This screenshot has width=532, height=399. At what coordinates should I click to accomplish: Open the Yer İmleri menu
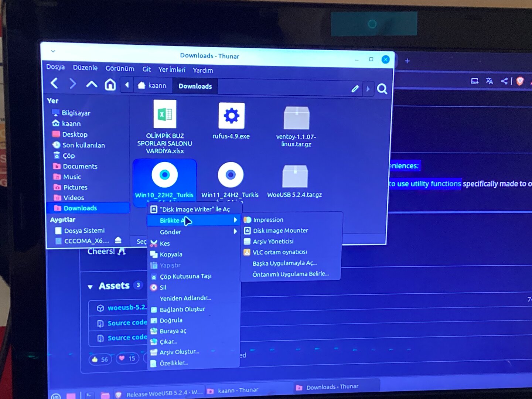pos(172,69)
